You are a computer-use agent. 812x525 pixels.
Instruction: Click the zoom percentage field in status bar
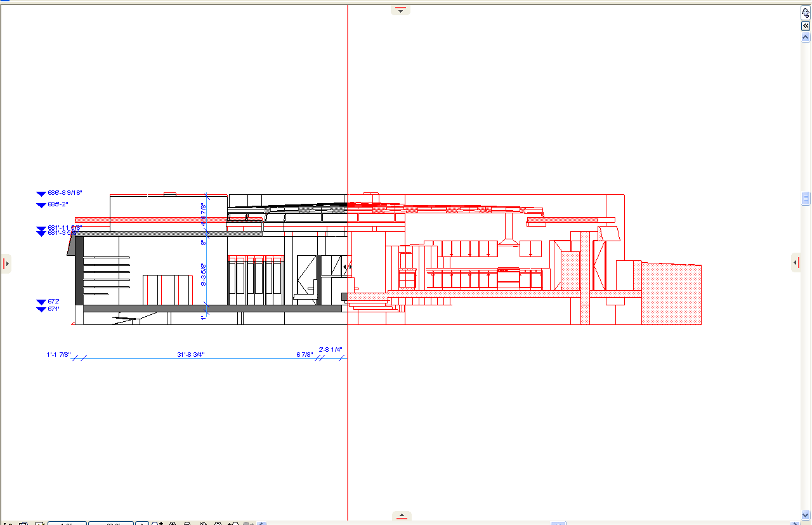[110, 524]
